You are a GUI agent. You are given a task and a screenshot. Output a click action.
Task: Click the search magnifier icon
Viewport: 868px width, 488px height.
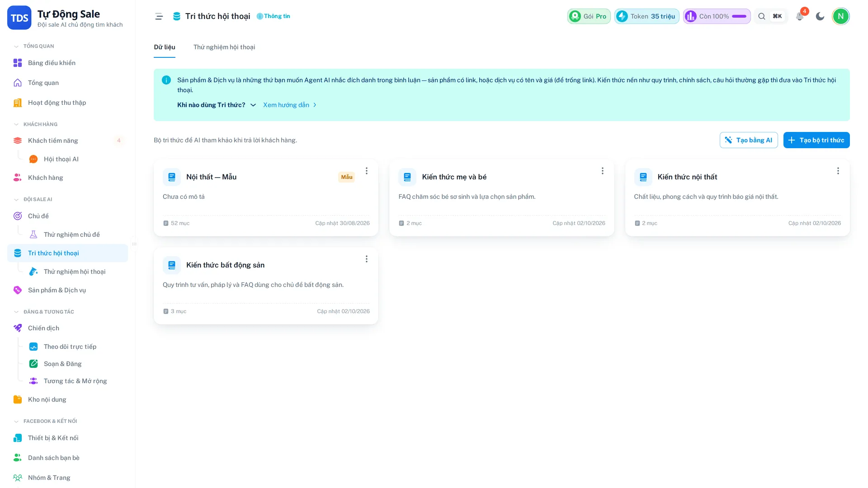click(x=762, y=16)
